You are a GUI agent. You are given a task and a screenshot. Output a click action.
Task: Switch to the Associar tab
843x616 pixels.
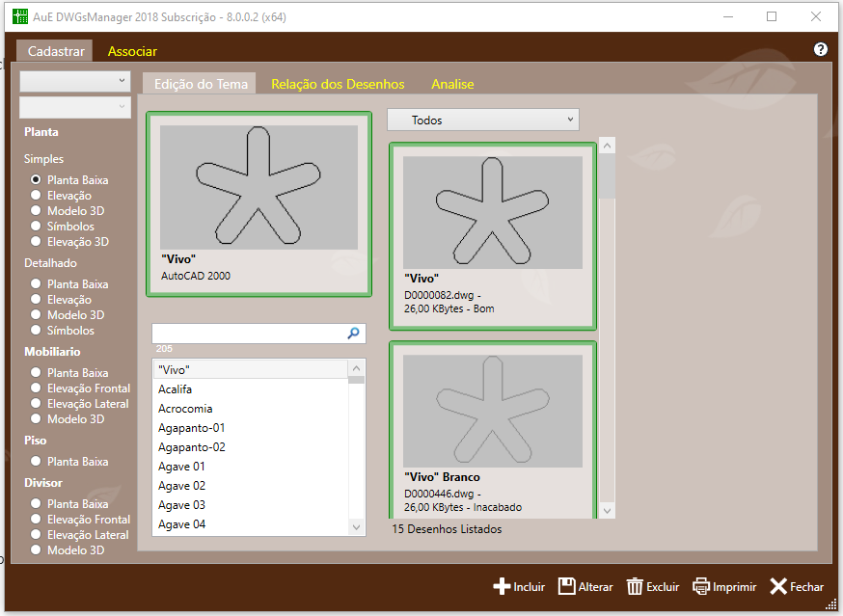point(132,51)
